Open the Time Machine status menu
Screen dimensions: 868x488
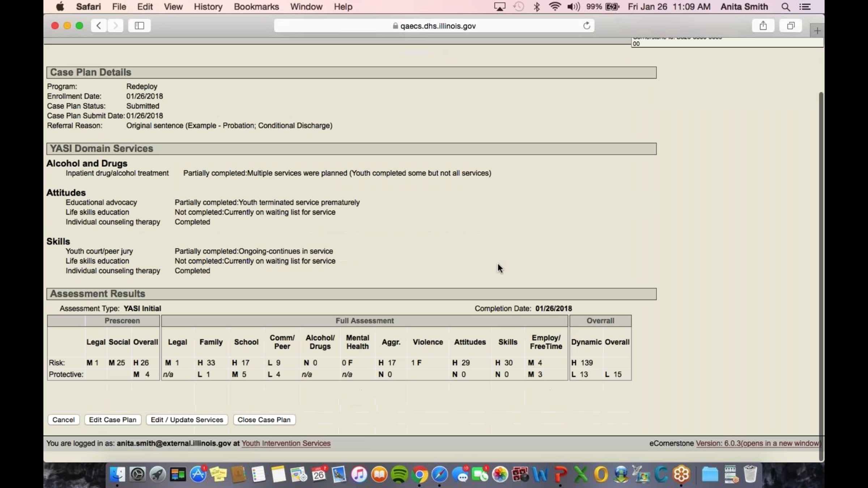[519, 7]
